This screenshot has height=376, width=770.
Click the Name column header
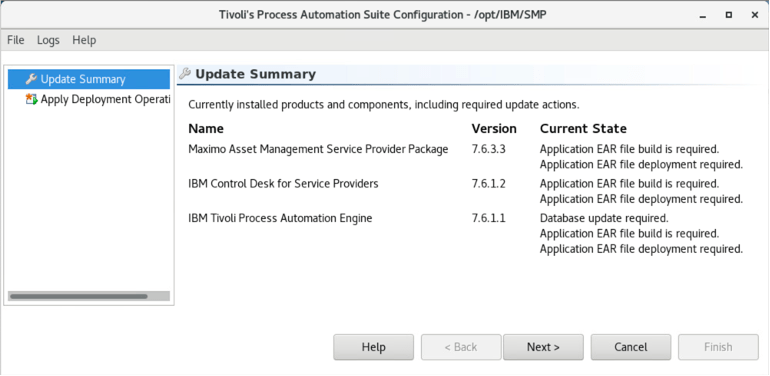click(x=206, y=129)
